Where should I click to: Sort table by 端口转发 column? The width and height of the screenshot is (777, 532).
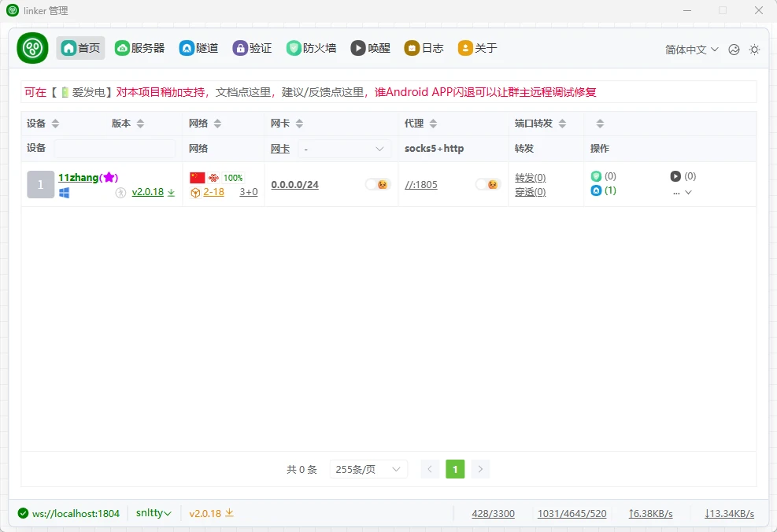tap(562, 124)
